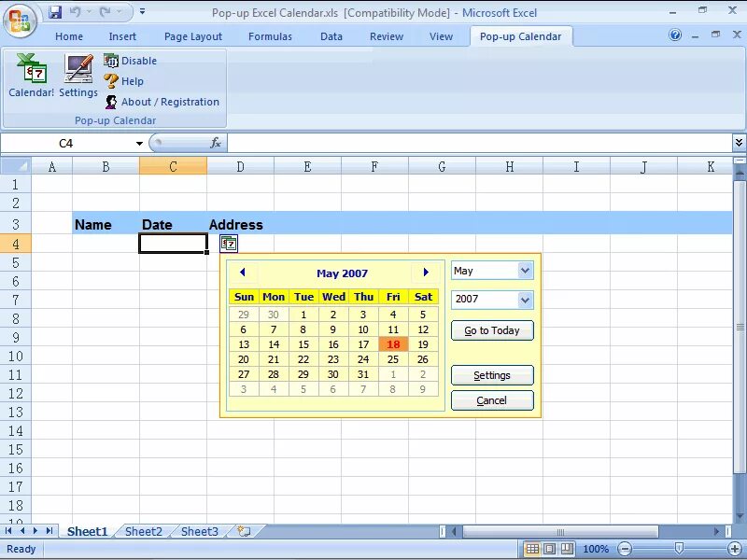
Task: Select highlighted day 18 in calendar
Action: (393, 344)
